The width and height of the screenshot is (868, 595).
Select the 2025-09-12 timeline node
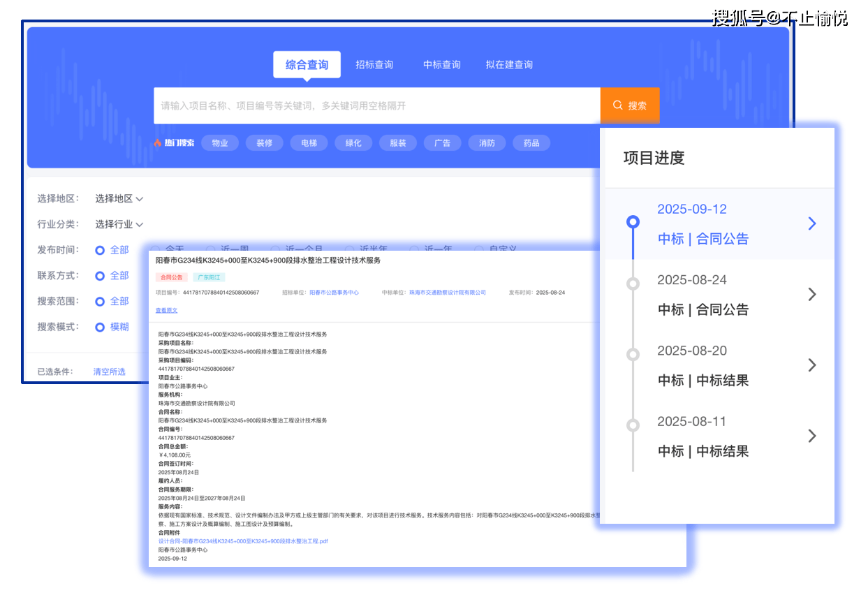coord(633,222)
